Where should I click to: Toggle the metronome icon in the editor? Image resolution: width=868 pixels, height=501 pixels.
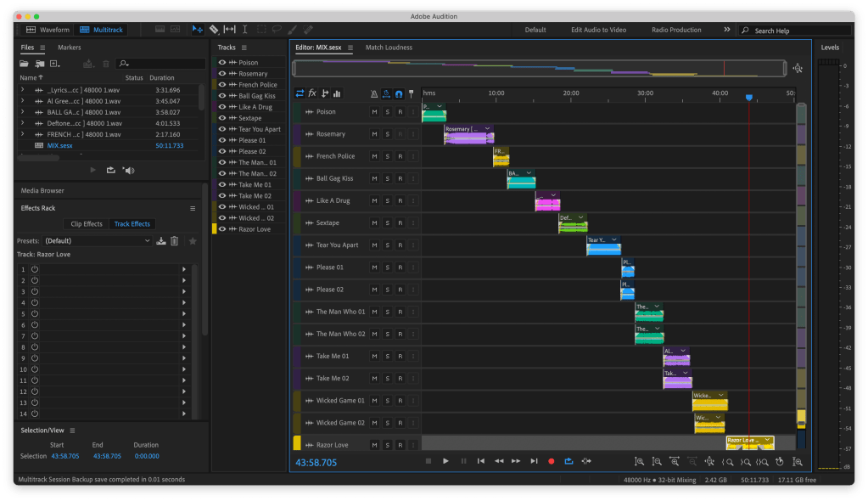(x=374, y=93)
